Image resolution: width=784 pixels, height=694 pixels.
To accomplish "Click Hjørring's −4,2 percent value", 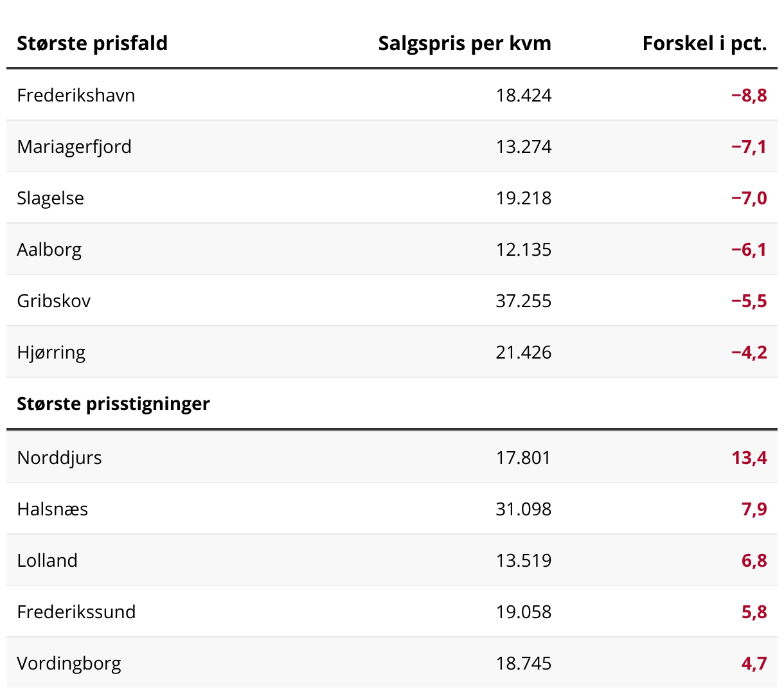I will pos(749,352).
